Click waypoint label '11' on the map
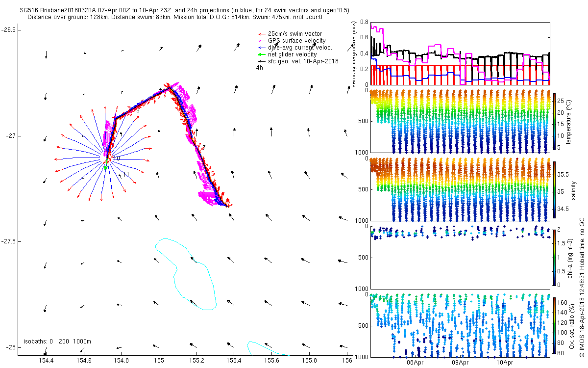588x368 pixels. pos(126,175)
